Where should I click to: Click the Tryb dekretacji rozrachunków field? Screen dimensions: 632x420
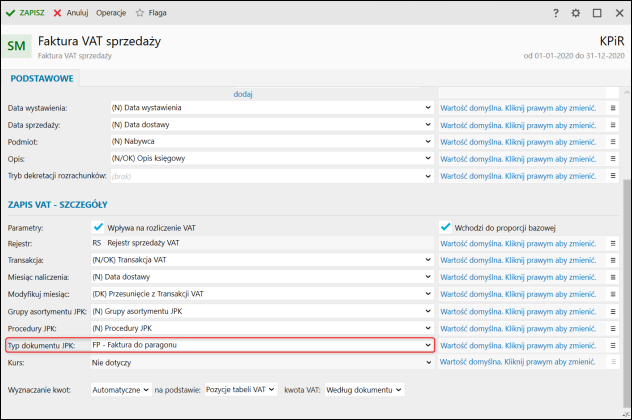point(270,175)
